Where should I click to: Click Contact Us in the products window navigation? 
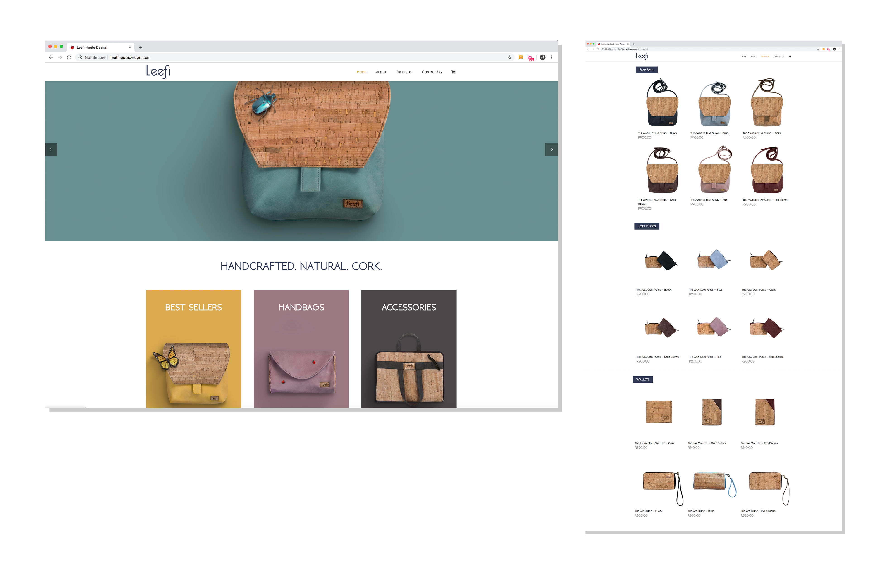[x=779, y=56]
